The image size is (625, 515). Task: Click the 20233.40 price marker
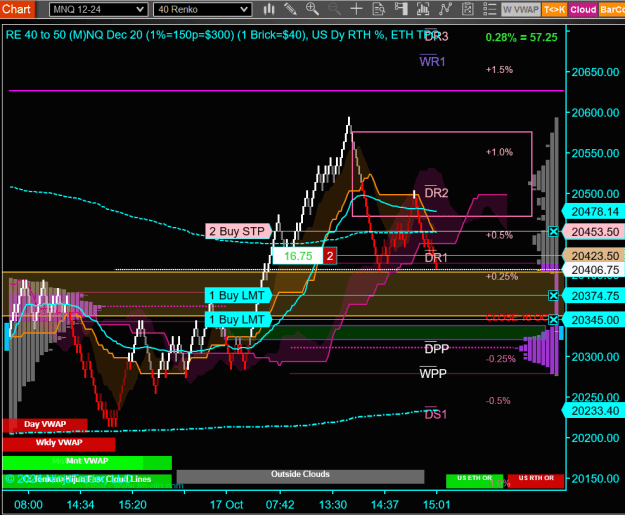coord(594,411)
